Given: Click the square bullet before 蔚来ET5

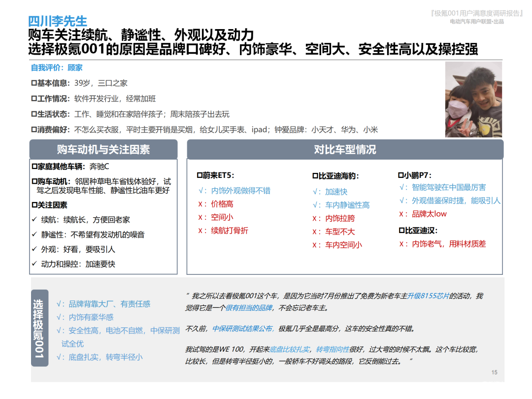Looking at the screenshot, I should click(199, 175).
